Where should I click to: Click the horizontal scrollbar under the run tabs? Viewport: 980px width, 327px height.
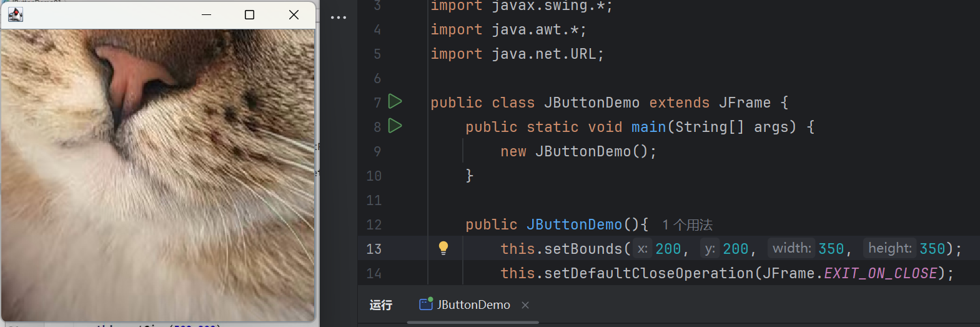point(473,323)
